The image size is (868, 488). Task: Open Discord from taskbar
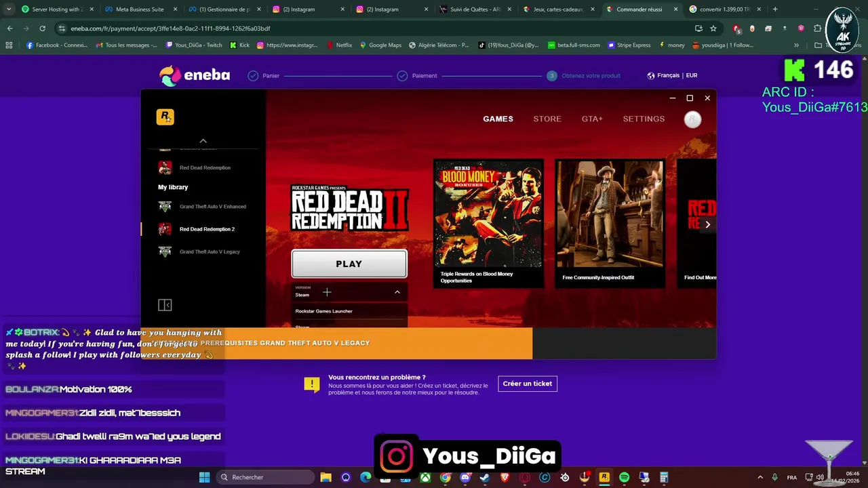[465, 477]
